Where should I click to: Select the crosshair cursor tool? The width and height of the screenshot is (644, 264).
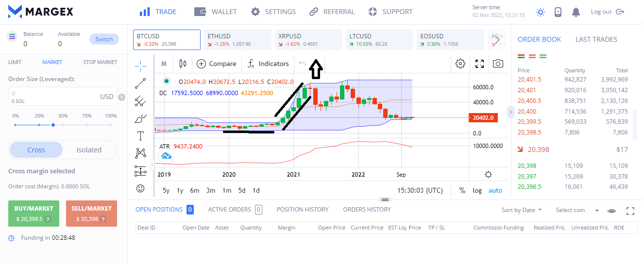(x=140, y=65)
